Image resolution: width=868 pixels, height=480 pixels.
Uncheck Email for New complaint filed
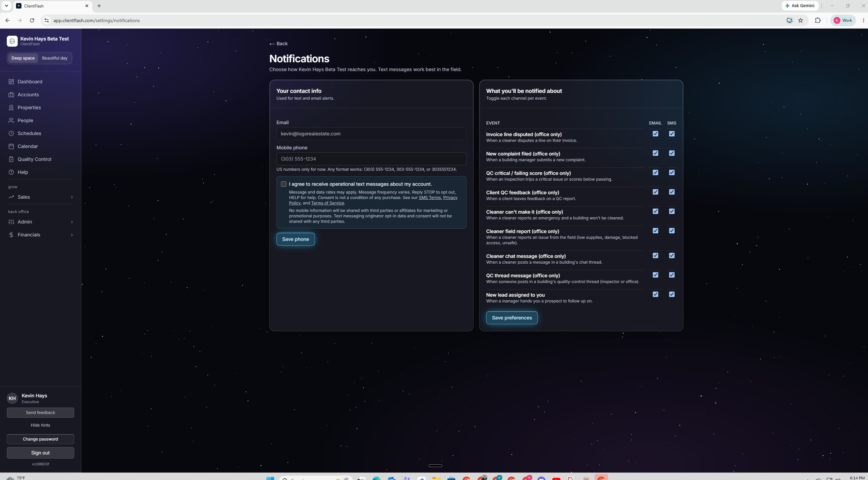pos(655,153)
